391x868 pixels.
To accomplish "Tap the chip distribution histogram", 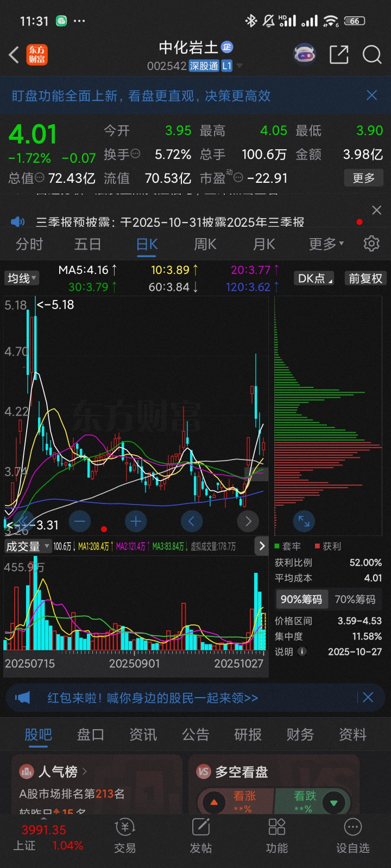I will [329, 415].
